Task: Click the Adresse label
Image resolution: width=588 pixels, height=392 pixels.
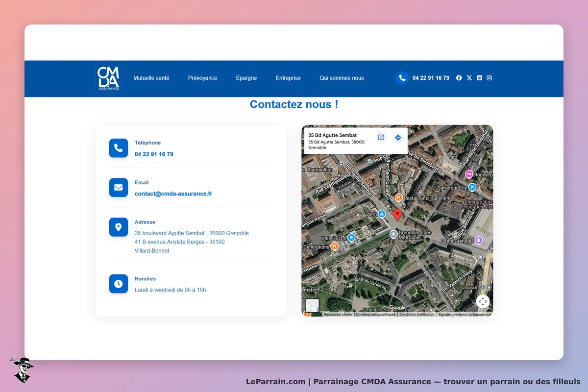Action: (145, 222)
